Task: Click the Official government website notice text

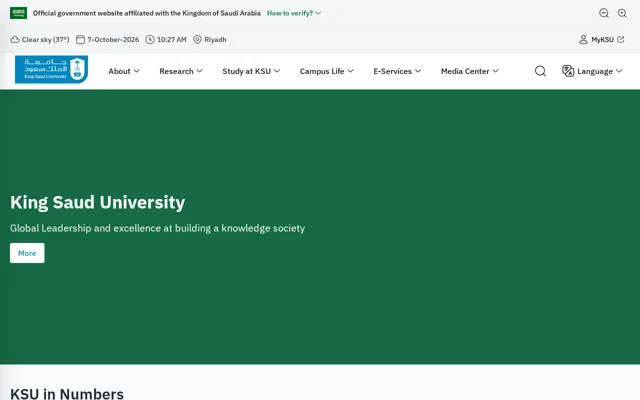Action: pos(147,13)
